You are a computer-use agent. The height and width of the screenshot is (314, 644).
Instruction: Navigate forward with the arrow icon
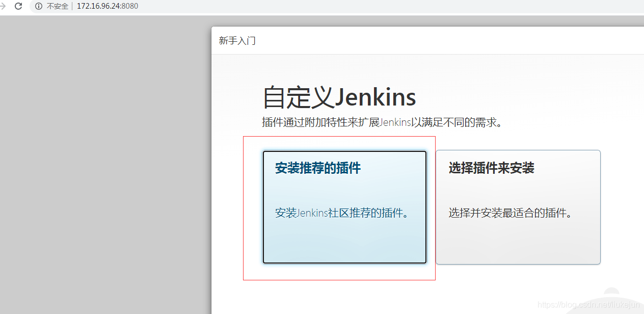[x=2, y=6]
